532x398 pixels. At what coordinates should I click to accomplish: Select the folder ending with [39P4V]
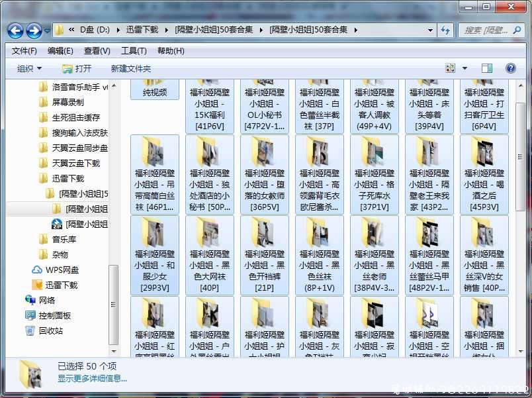[429, 106]
